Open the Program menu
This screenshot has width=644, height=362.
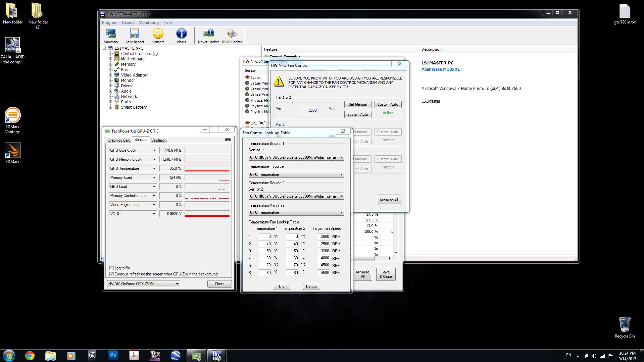[x=109, y=22]
